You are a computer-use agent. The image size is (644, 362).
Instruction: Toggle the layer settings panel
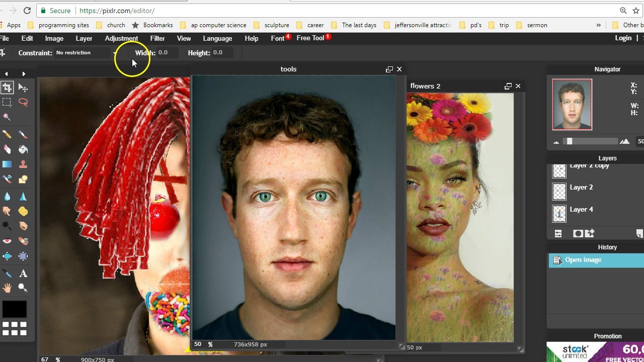[558, 233]
